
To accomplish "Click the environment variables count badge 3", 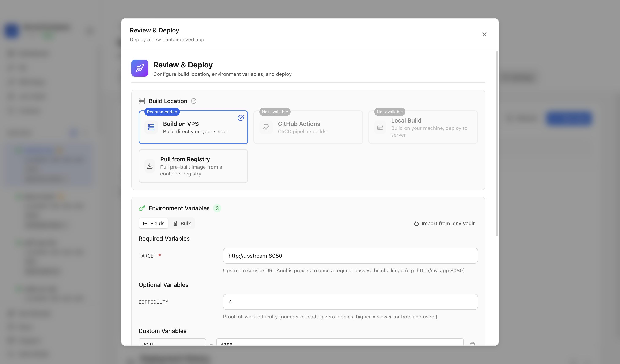I will (x=217, y=208).
